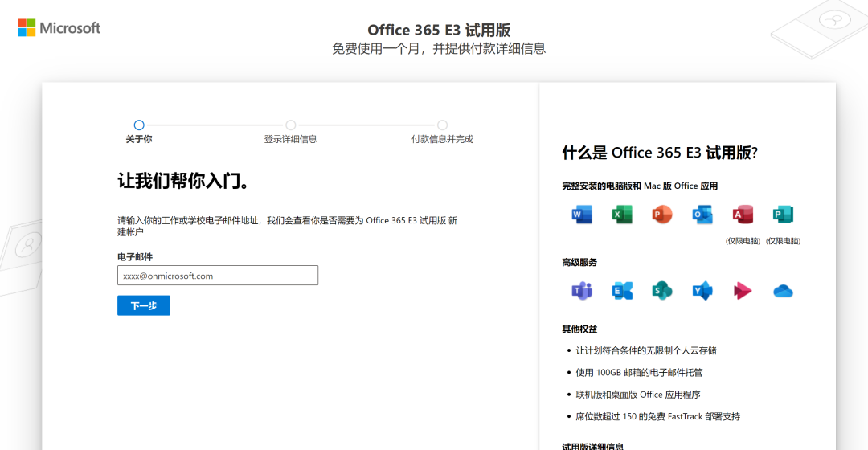The height and width of the screenshot is (450, 868).
Task: Click the 登录详细信息 step label
Action: click(x=291, y=139)
